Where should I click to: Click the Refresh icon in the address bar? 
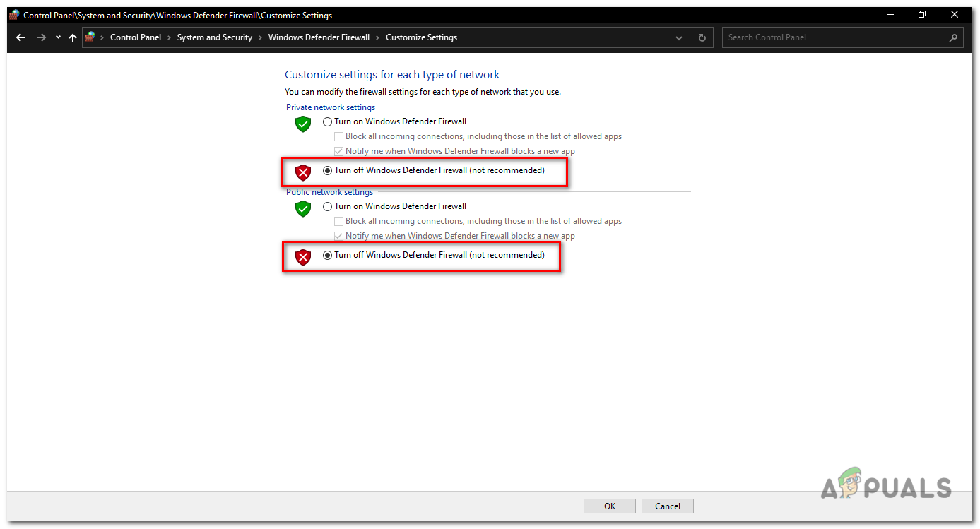(x=701, y=37)
